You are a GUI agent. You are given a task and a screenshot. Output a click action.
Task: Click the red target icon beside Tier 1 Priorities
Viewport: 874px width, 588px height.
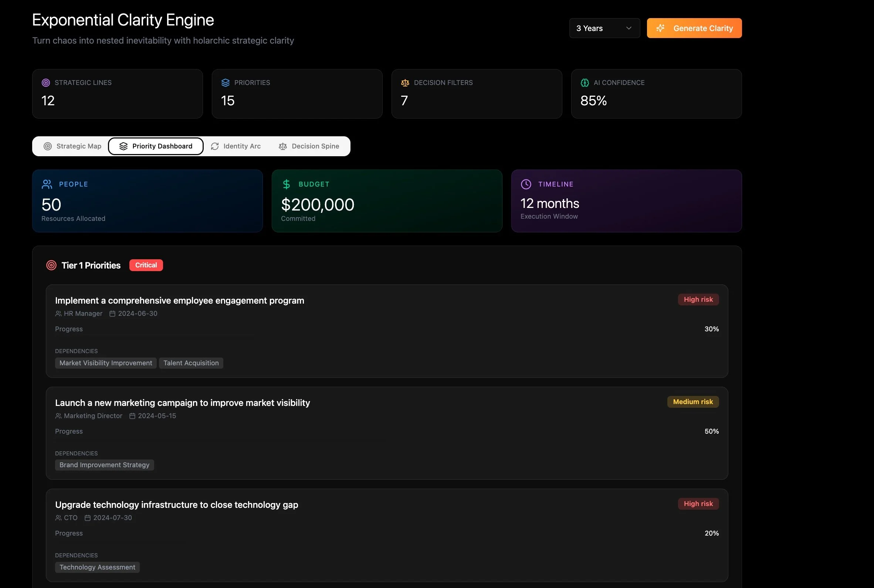pos(51,265)
